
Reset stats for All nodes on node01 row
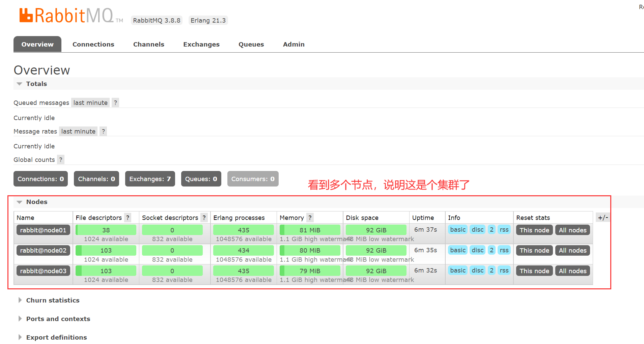tap(572, 230)
